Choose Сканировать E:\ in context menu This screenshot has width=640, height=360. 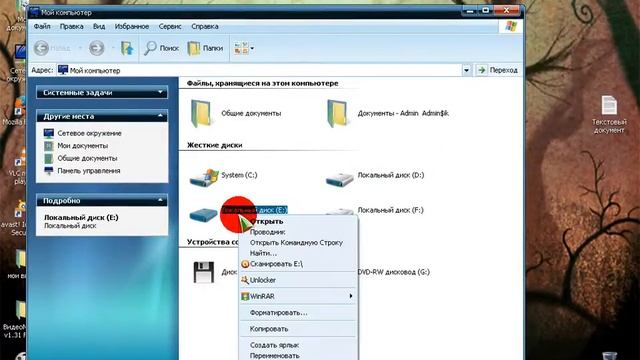pyautogui.click(x=298, y=264)
